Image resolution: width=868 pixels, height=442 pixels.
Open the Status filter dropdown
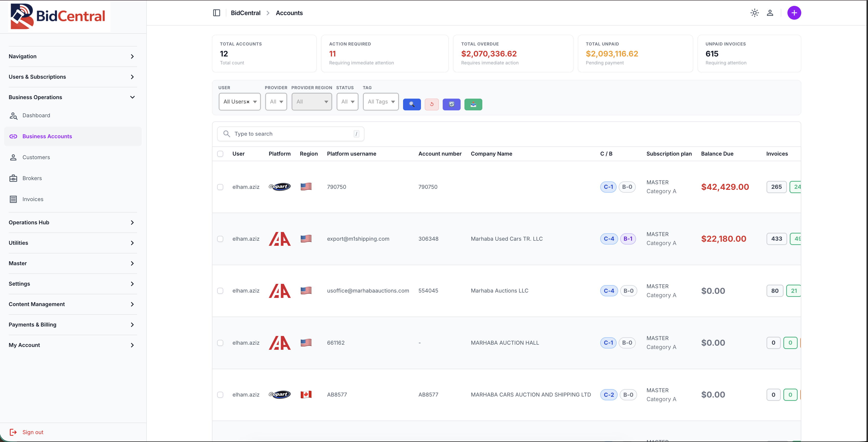click(347, 102)
